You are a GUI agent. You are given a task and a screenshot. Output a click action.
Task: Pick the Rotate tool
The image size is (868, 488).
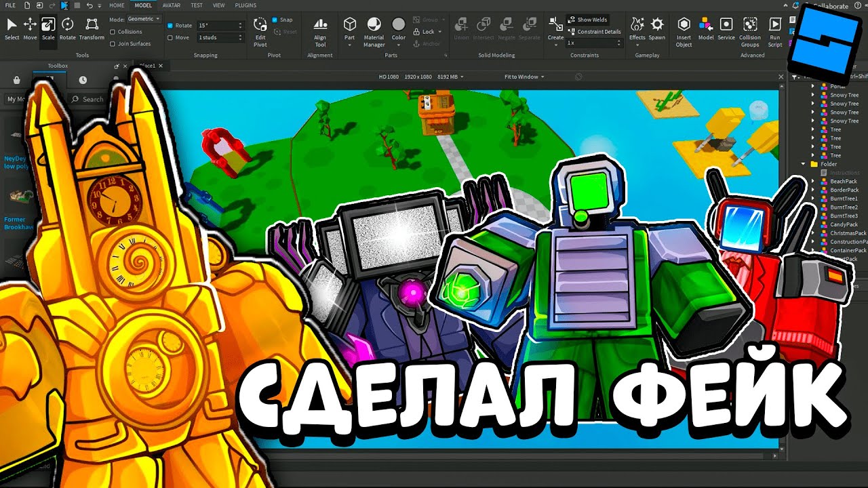67,28
